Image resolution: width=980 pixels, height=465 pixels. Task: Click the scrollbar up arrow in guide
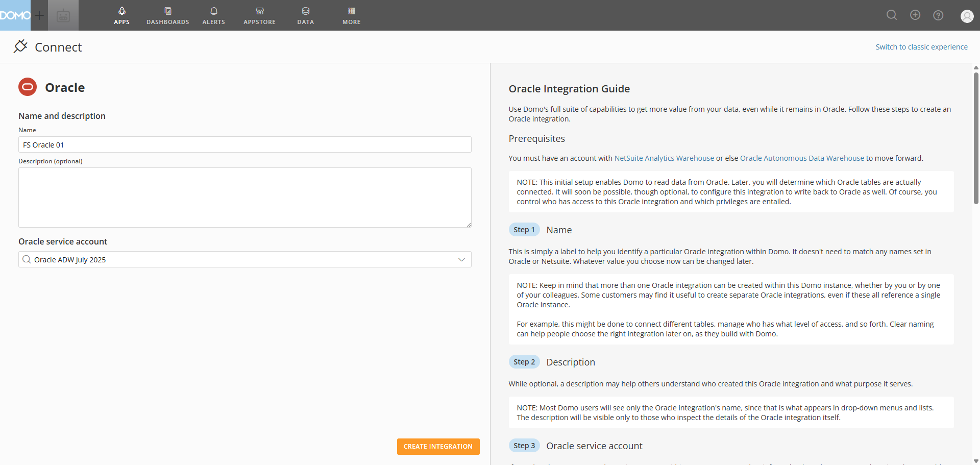[x=976, y=67]
